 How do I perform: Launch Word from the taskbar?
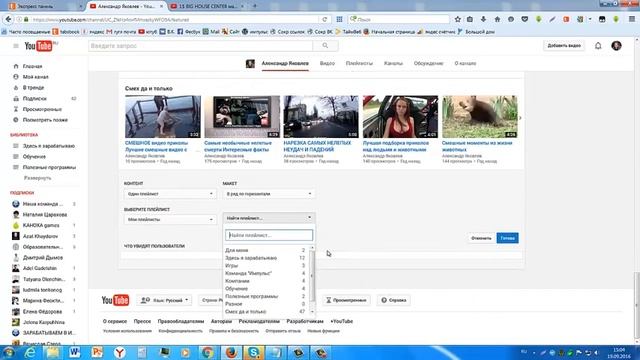[x=74, y=352]
